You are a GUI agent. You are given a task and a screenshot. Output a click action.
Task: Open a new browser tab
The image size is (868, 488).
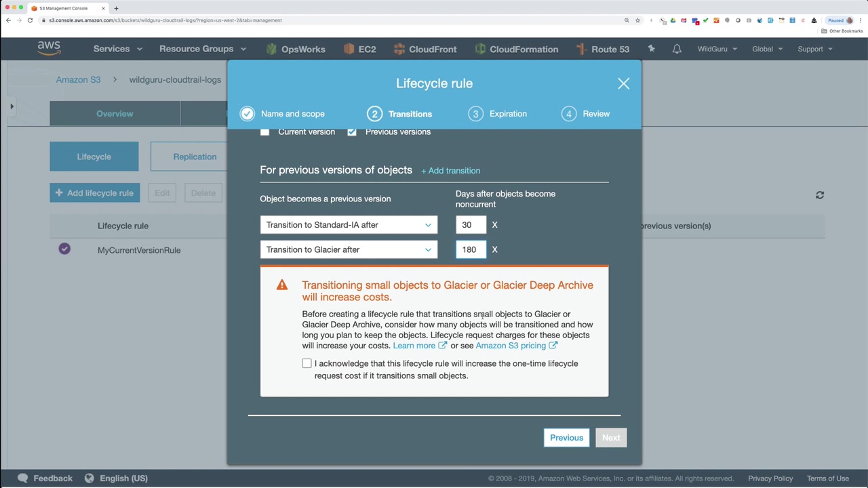pyautogui.click(x=116, y=8)
